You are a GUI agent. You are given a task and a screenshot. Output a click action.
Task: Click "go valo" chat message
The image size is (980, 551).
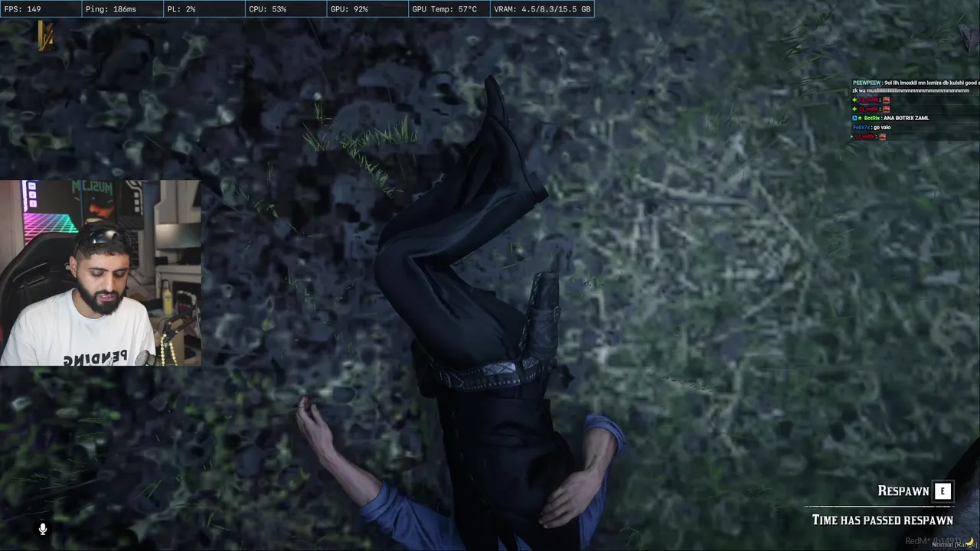click(x=882, y=127)
